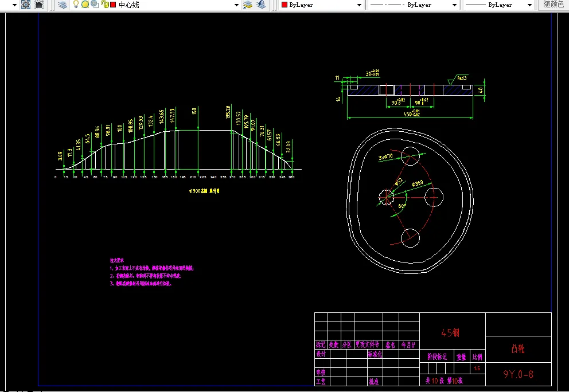Select the 32.09 dimension text
Viewport: 569px width, 392px height.
tap(288, 147)
